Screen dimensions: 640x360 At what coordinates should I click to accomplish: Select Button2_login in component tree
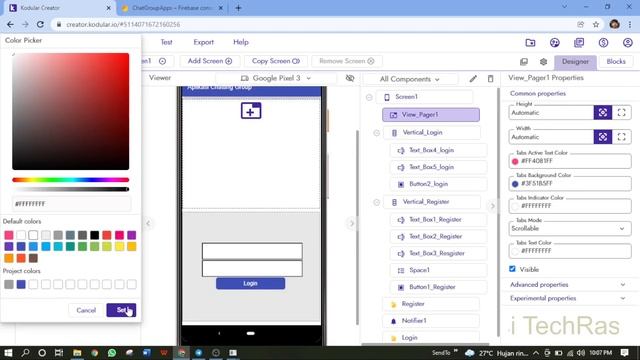(x=439, y=184)
